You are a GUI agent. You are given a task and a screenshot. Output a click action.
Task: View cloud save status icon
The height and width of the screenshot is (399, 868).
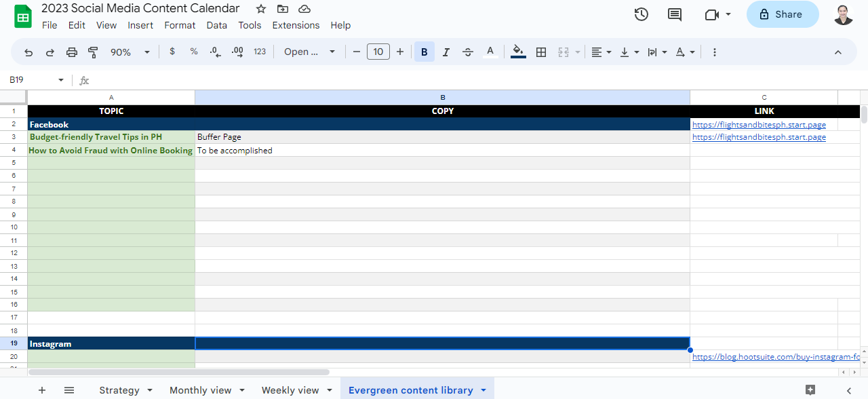click(x=304, y=9)
